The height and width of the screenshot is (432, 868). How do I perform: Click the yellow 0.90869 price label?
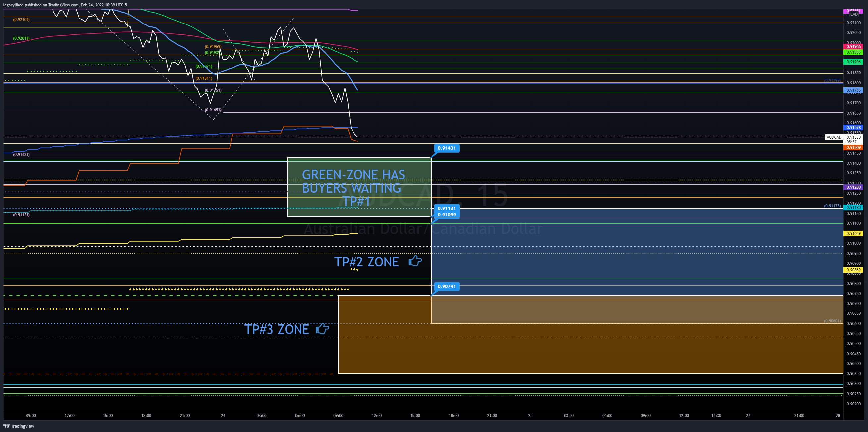pos(853,270)
